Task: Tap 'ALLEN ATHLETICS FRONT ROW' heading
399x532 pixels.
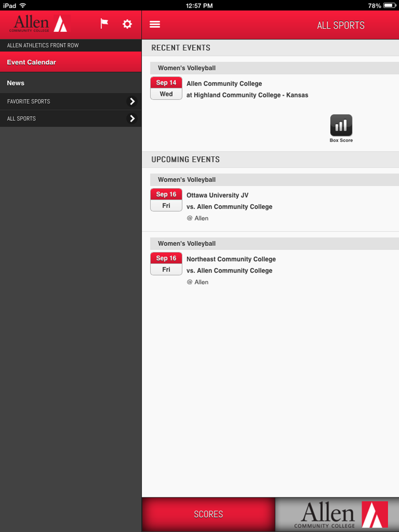Action: 43,45
